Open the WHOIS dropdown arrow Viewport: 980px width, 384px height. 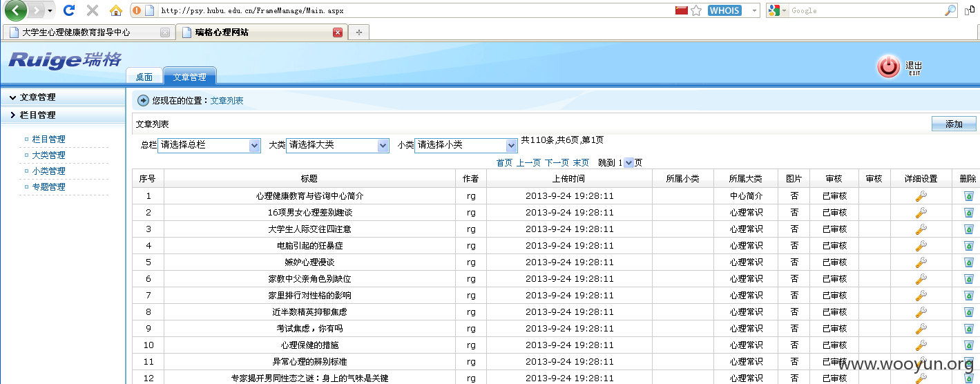click(x=753, y=10)
